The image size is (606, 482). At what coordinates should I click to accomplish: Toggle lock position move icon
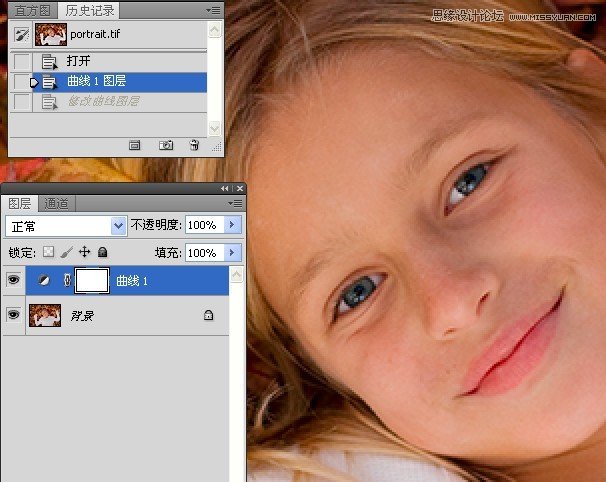coord(85,252)
